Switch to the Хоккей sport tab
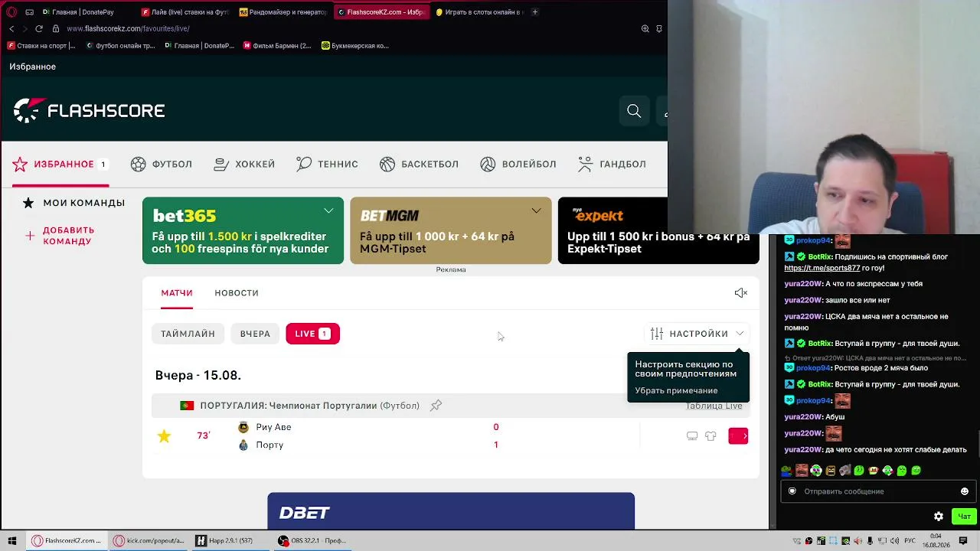The image size is (980, 551). 244,164
